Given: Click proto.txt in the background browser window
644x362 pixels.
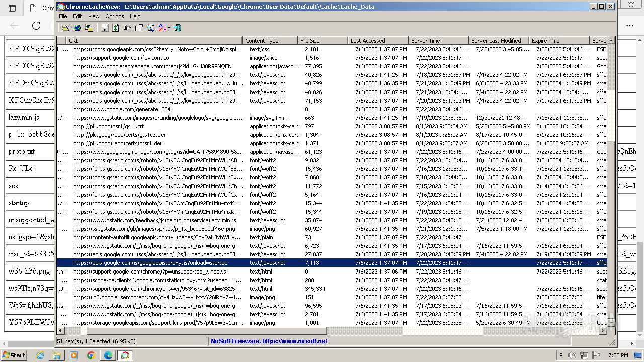Looking at the screenshot, I should (22, 151).
